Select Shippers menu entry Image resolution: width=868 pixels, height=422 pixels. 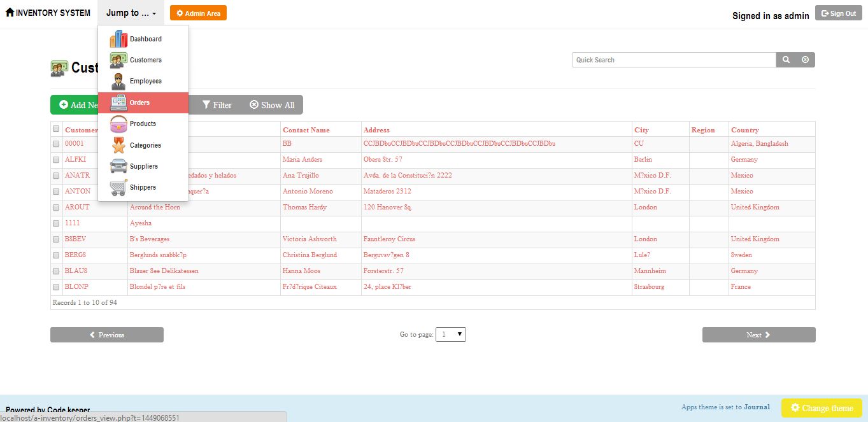click(143, 187)
